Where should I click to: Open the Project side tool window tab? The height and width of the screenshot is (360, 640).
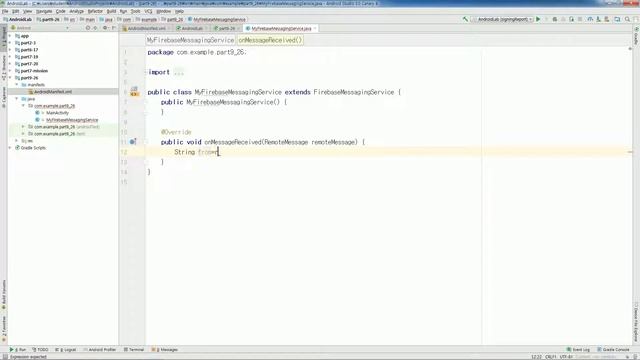pos(4,38)
